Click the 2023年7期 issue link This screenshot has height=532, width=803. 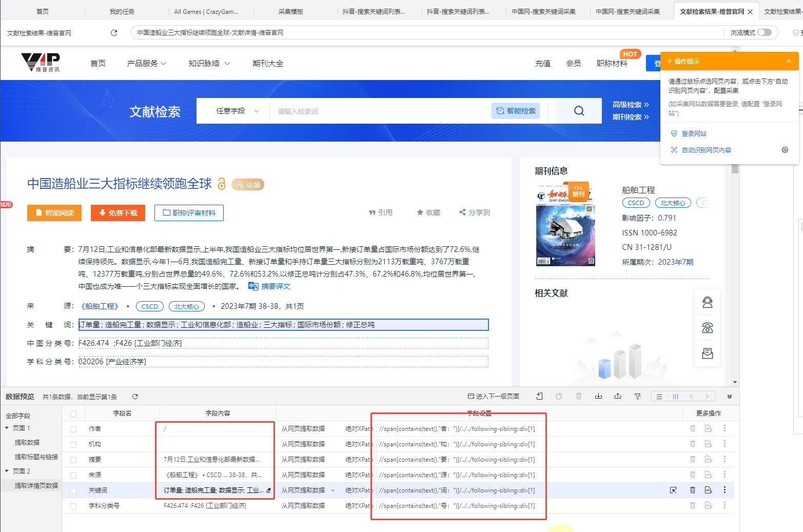pyautogui.click(x=675, y=262)
